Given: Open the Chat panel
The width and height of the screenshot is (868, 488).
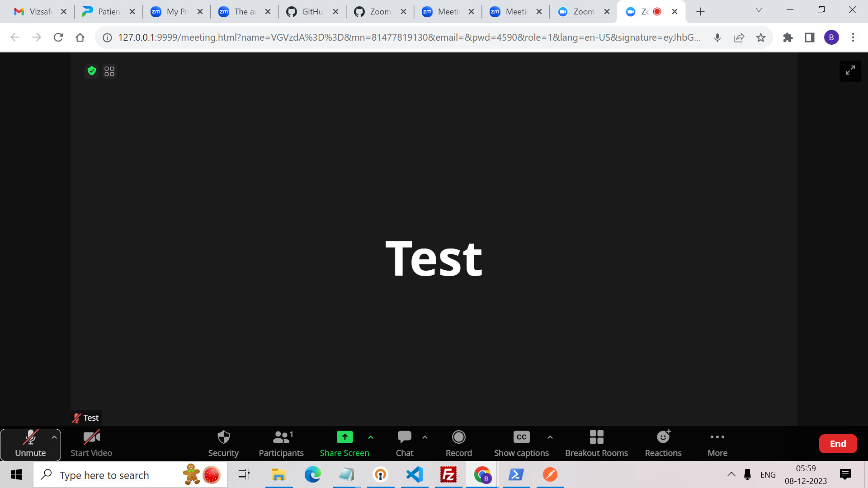Looking at the screenshot, I should 404,443.
